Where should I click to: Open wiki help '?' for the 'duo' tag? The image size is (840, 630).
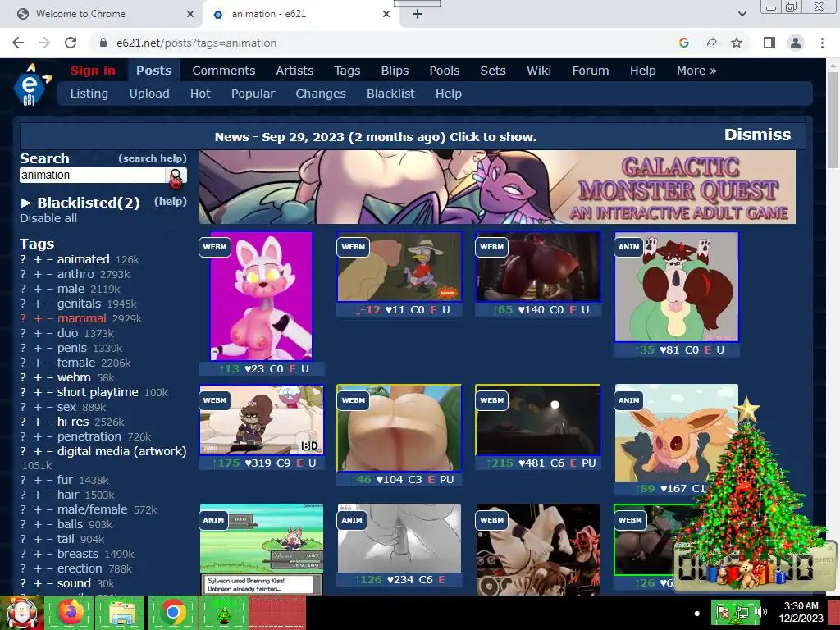click(x=23, y=333)
